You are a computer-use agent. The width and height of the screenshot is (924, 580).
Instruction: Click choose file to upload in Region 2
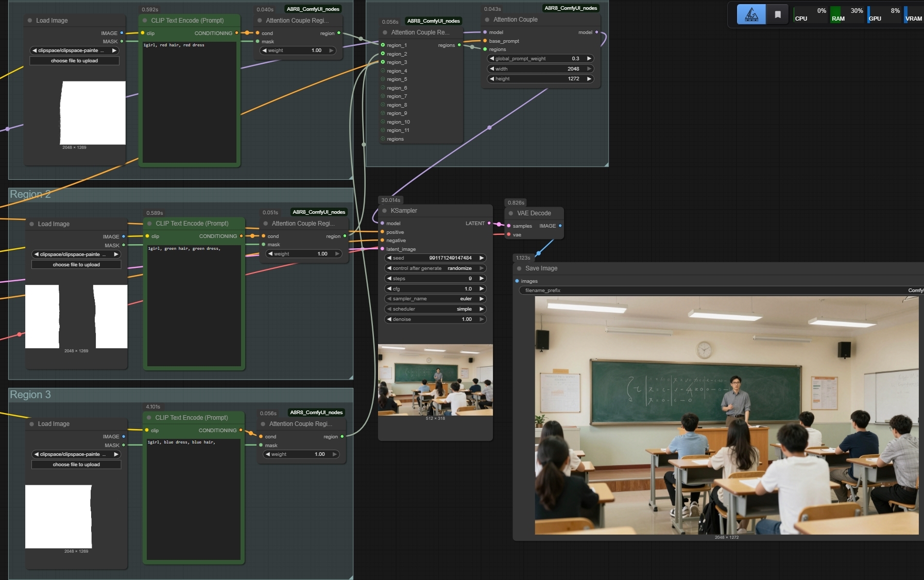pos(76,265)
